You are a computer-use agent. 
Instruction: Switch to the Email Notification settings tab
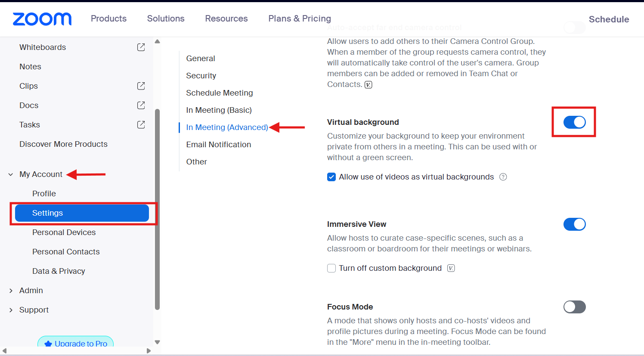click(218, 144)
